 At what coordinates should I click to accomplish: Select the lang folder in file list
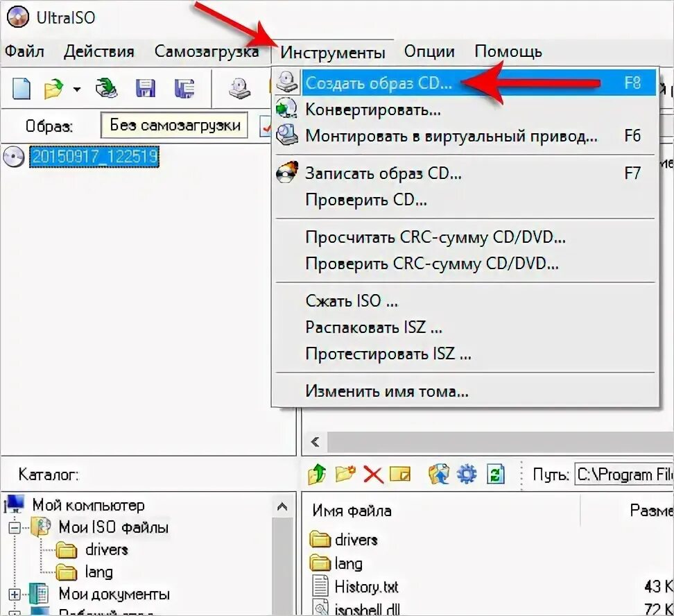[x=348, y=563]
